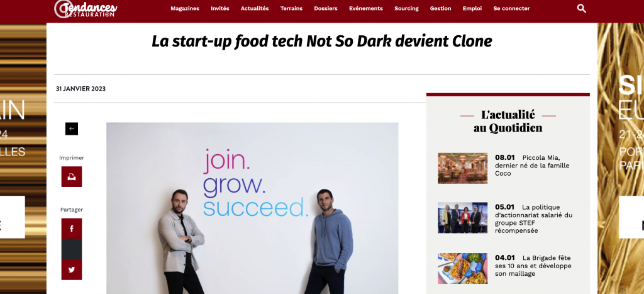Share article on Twitter
The width and height of the screenshot is (644, 294).
[x=72, y=269]
